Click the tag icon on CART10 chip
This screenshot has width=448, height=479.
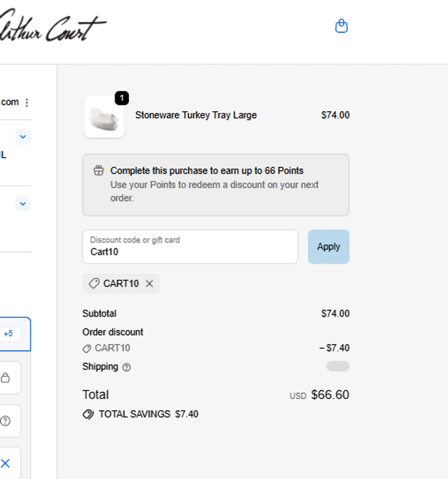94,284
